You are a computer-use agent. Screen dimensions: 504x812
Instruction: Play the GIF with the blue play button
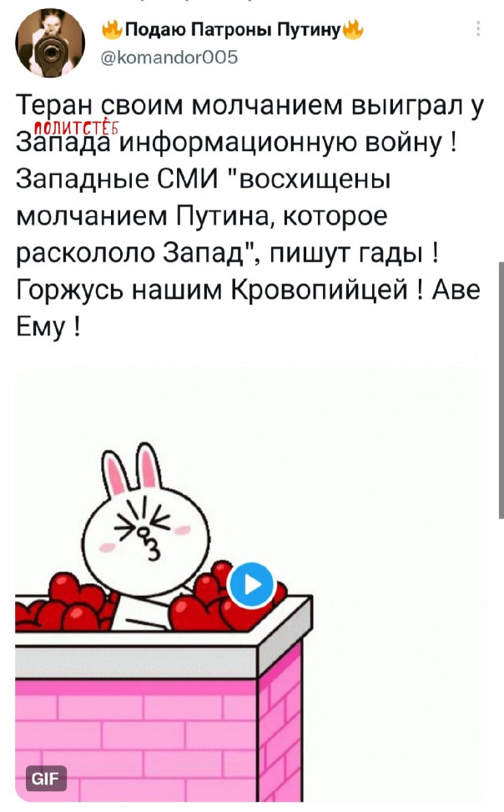[x=251, y=585]
